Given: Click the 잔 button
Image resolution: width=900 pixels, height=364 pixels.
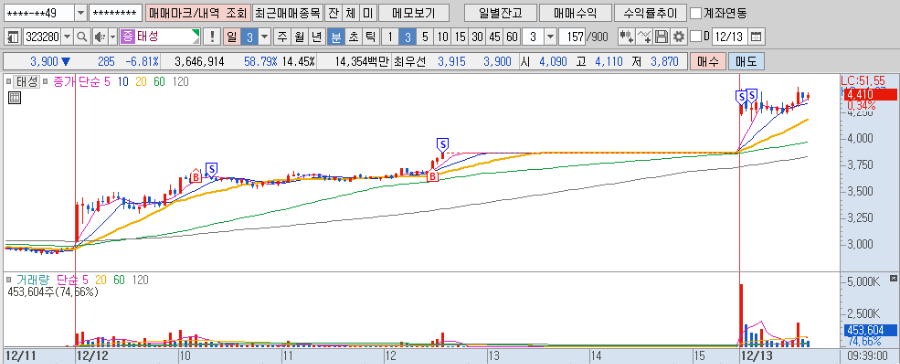Looking at the screenshot, I should [x=332, y=13].
